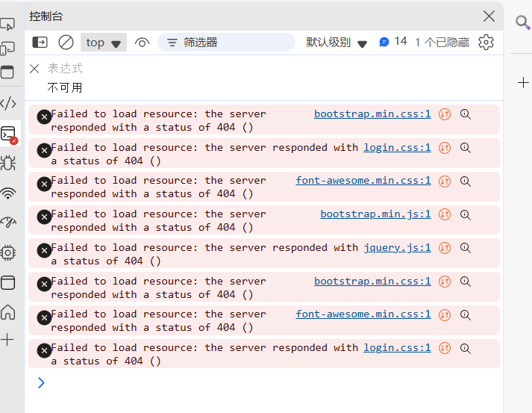Open the last login.css:1 source link
The width and height of the screenshot is (532, 413).
click(397, 348)
